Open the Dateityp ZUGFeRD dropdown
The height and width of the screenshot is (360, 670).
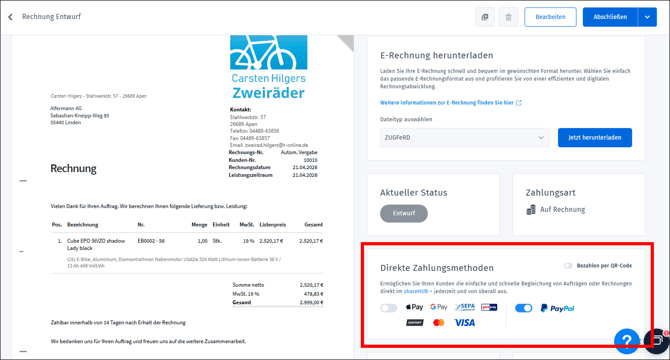pos(464,138)
